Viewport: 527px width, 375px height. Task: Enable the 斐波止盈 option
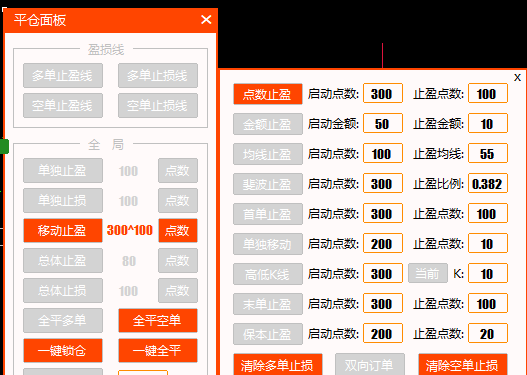click(268, 184)
